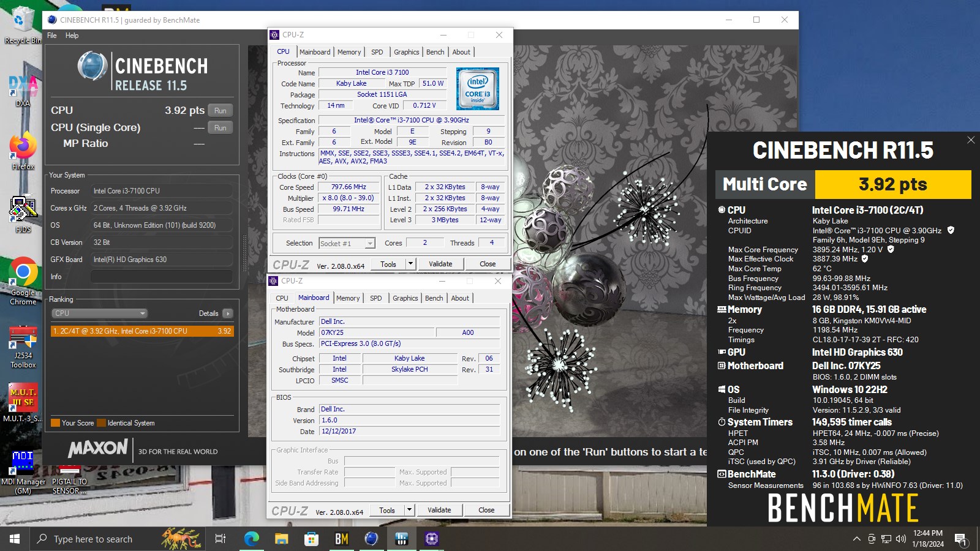Run the CPU benchmark in Cinebench
This screenshot has height=551, width=980.
coord(221,111)
